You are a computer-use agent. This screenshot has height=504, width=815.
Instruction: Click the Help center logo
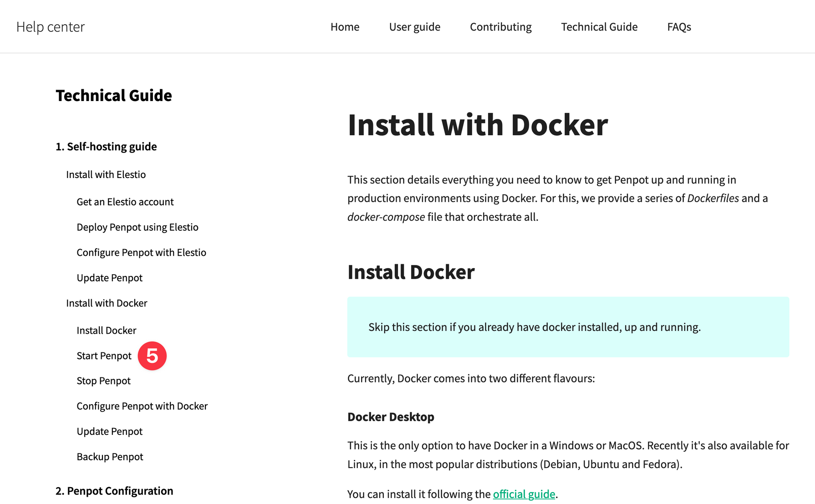pyautogui.click(x=50, y=27)
